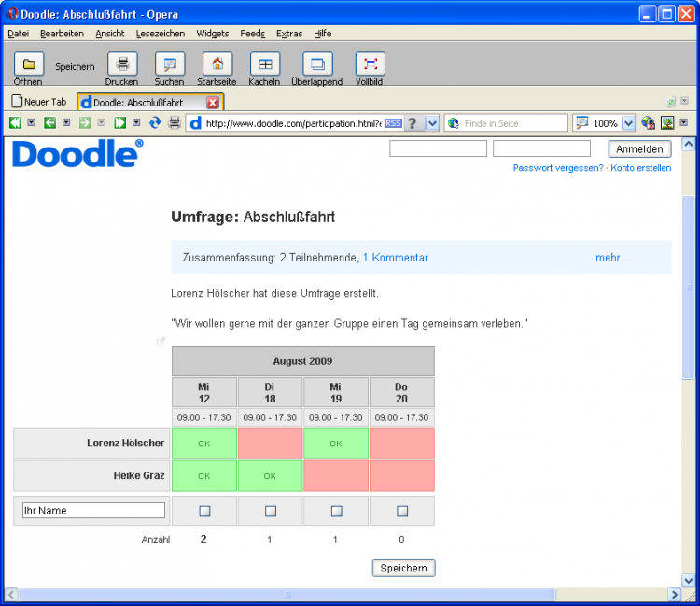Click the green forward arrow
700x606 pixels.
(85, 123)
